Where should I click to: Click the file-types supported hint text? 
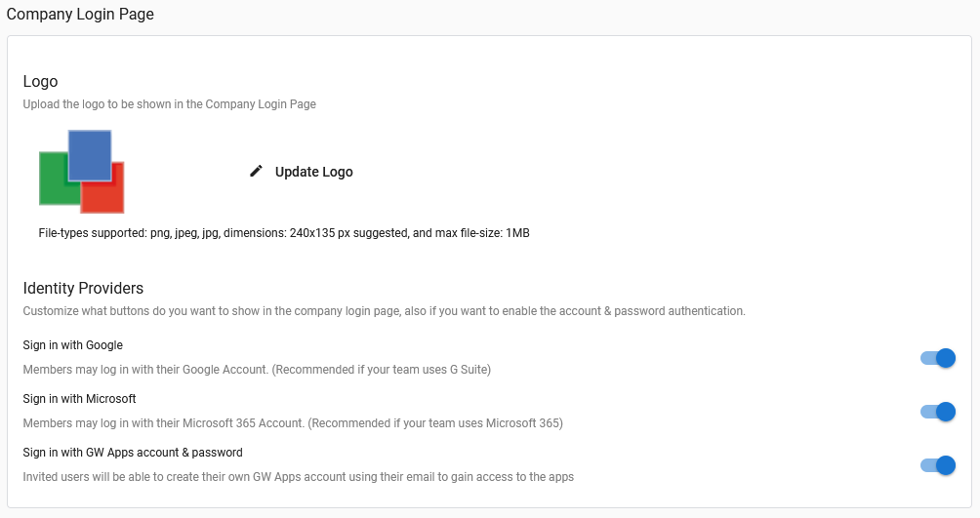point(284,233)
